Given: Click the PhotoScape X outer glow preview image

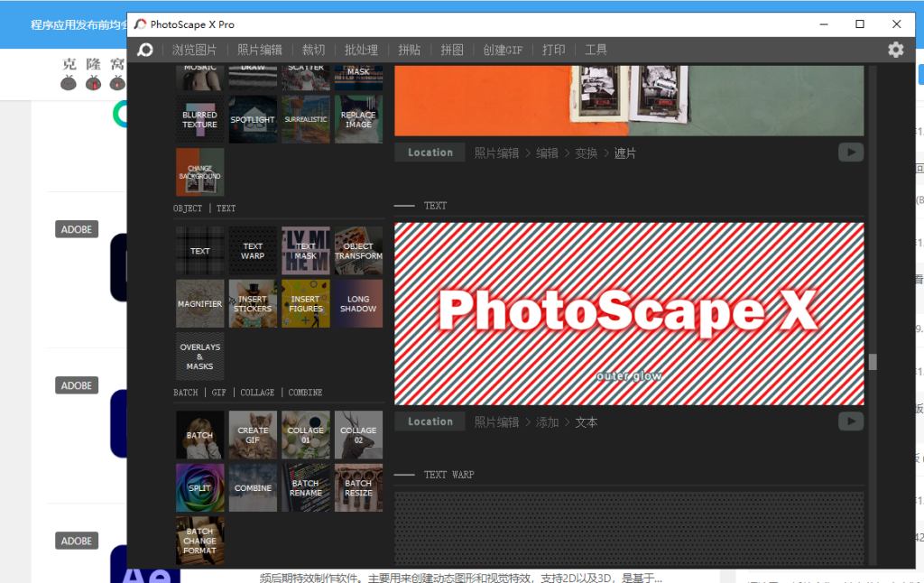Looking at the screenshot, I should coord(629,313).
